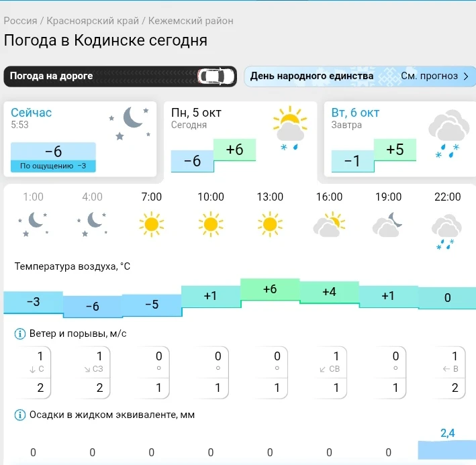Viewport: 476px width, 465px height.
Task: Click the 10:00 sun icon
Action: (211, 224)
